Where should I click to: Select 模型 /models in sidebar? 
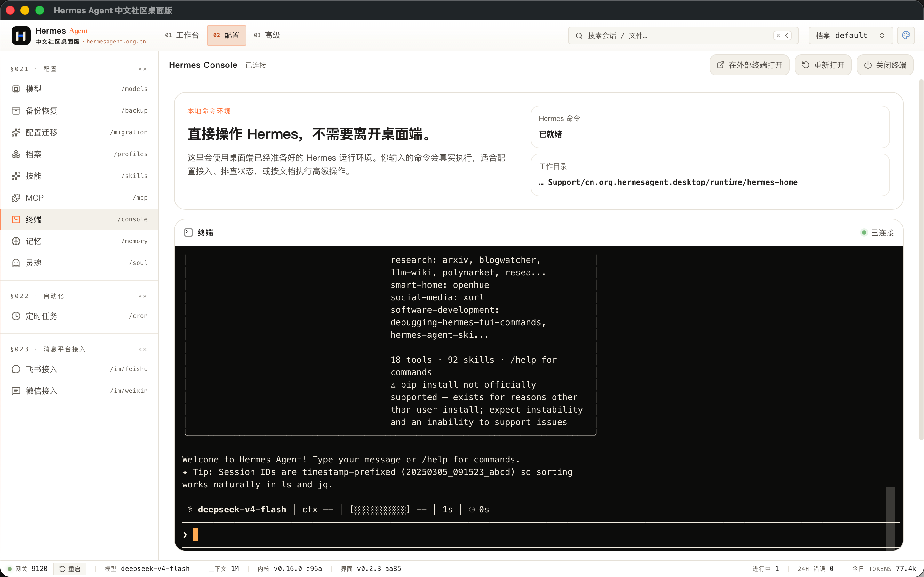click(x=79, y=89)
